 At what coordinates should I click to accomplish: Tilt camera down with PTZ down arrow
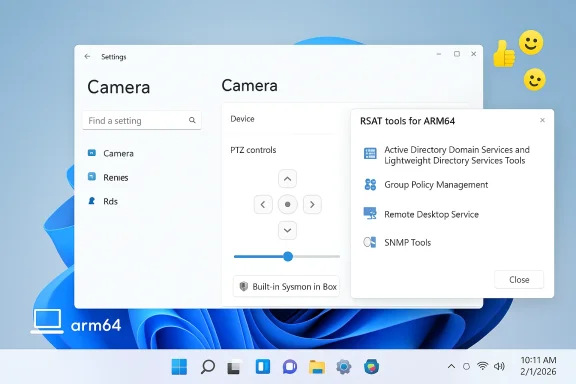[287, 230]
